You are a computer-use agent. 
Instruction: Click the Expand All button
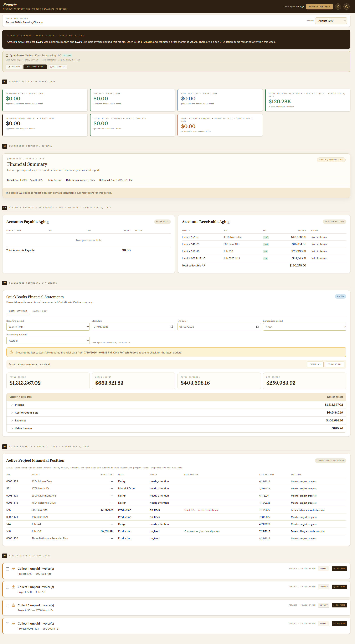pyautogui.click(x=315, y=364)
